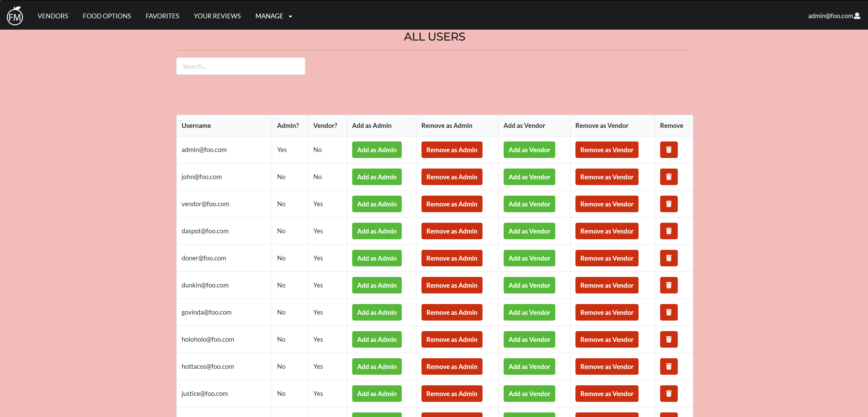Add vendor@foo.com as Admin
Viewport: 868px width, 417px height.
tap(377, 204)
